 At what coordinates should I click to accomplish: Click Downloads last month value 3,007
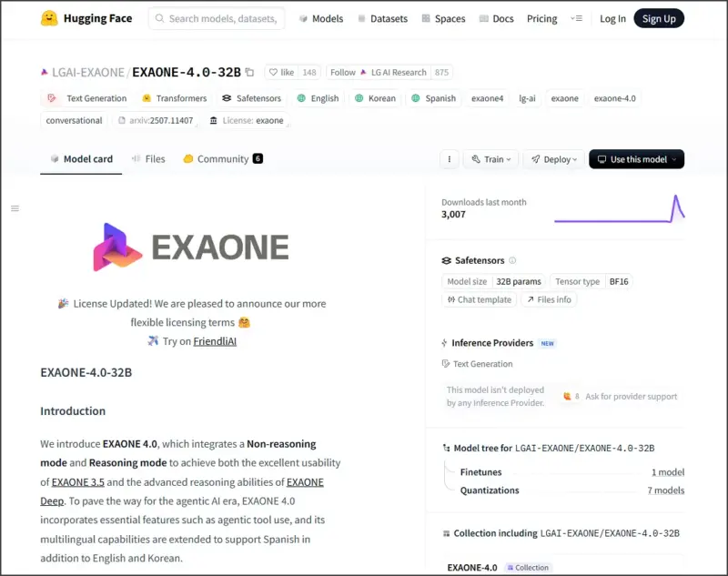[453, 215]
